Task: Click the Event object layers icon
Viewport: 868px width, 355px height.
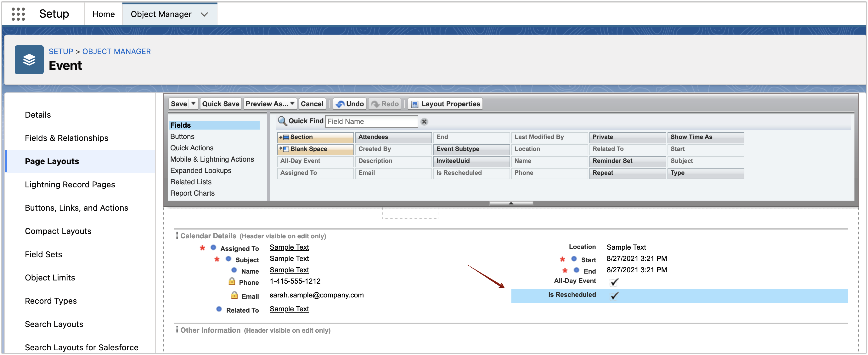Action: tap(29, 60)
